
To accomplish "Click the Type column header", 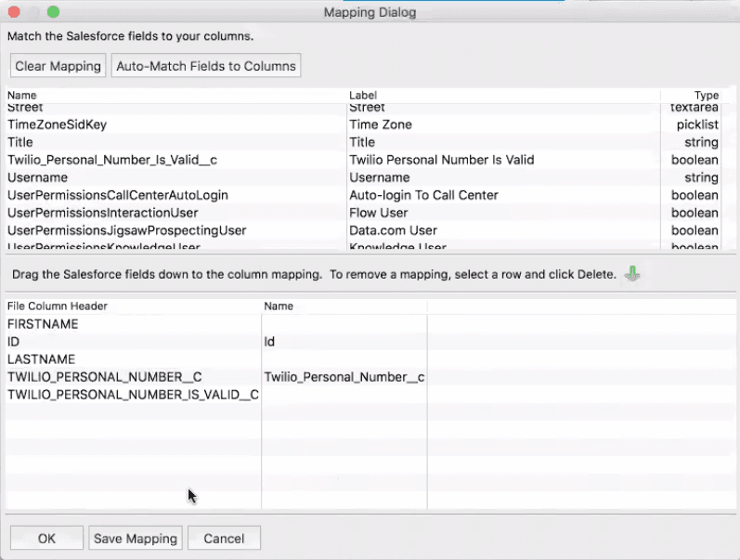I will click(706, 96).
